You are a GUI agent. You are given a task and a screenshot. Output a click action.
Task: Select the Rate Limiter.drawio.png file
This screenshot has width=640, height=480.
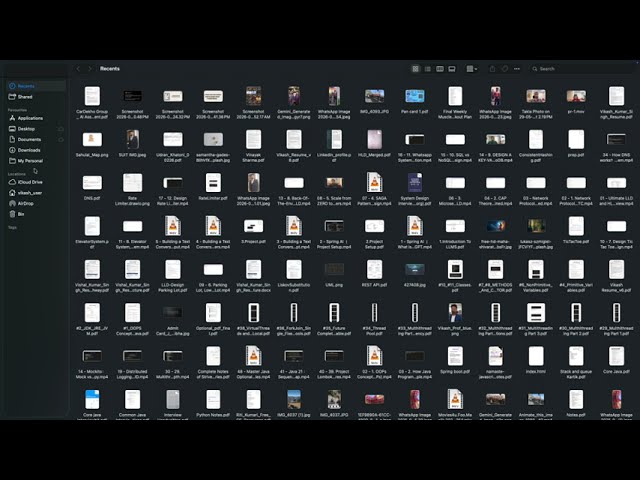coord(133,189)
